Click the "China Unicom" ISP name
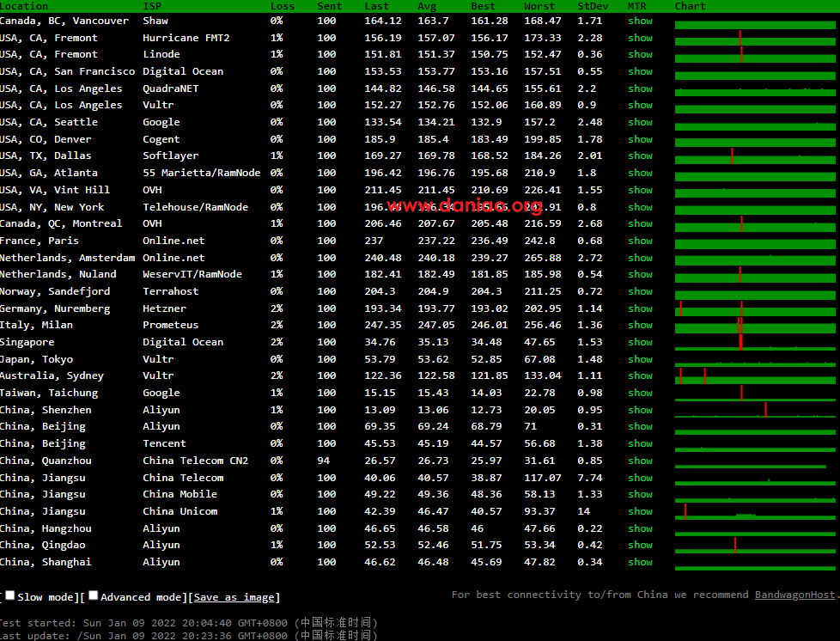The height and width of the screenshot is (641, 840). pos(180,511)
